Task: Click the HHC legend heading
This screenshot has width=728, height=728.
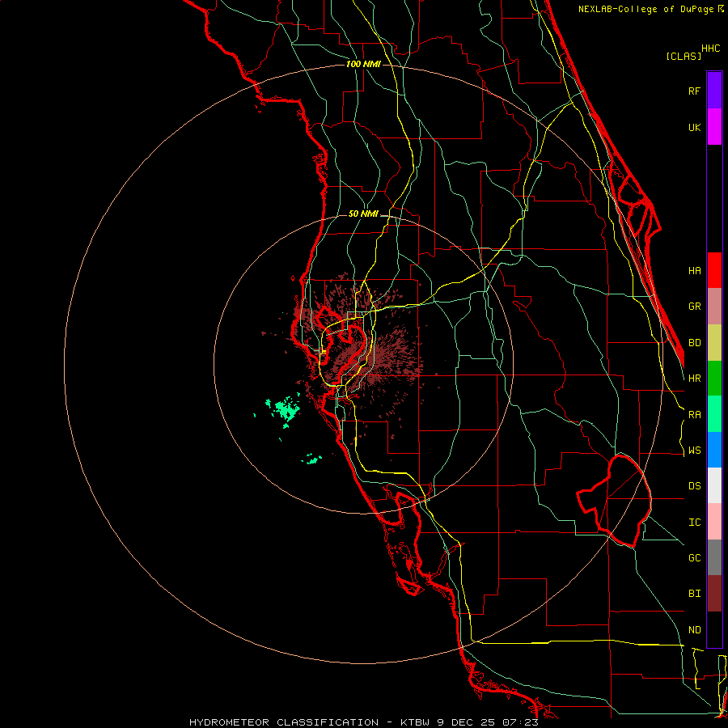Action: [x=710, y=49]
